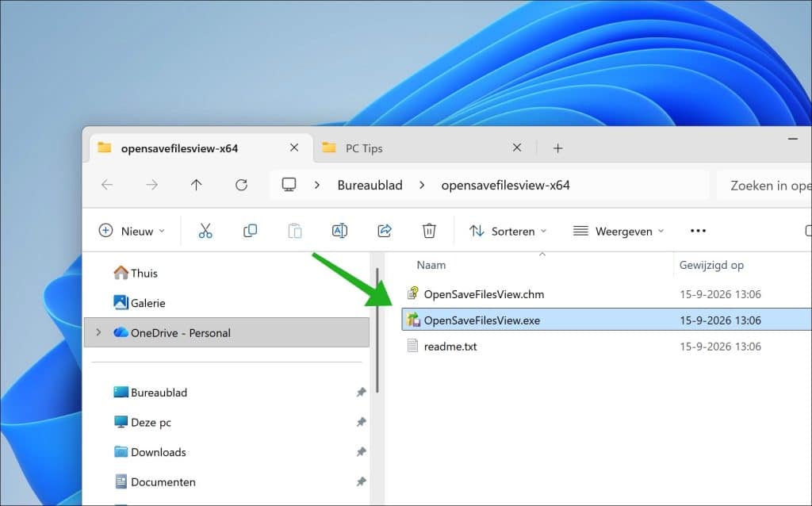
Task: Open the Sorteren dropdown
Action: pyautogui.click(x=508, y=231)
